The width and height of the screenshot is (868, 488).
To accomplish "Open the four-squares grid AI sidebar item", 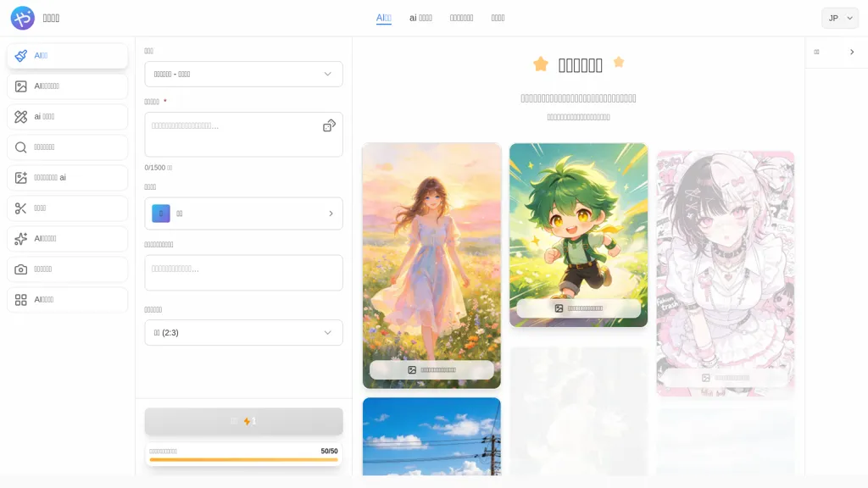I will 68,299.
